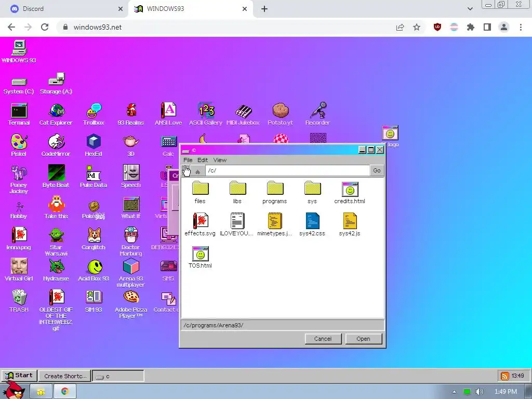Launch HexEd cube icon
The image size is (532, 399).
[x=94, y=145]
